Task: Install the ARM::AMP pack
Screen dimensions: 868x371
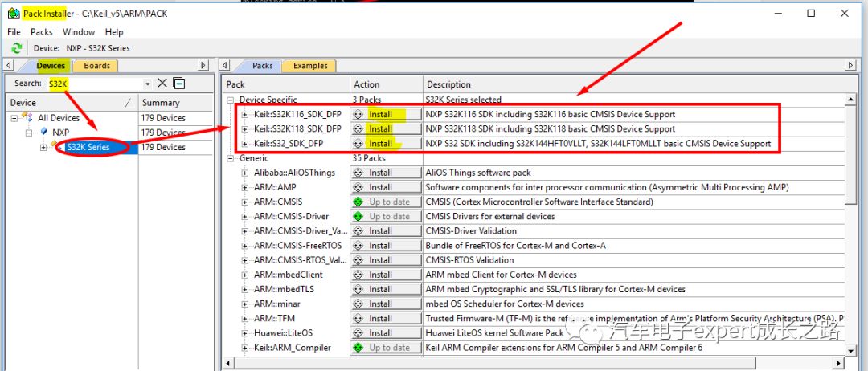Action: (x=386, y=187)
